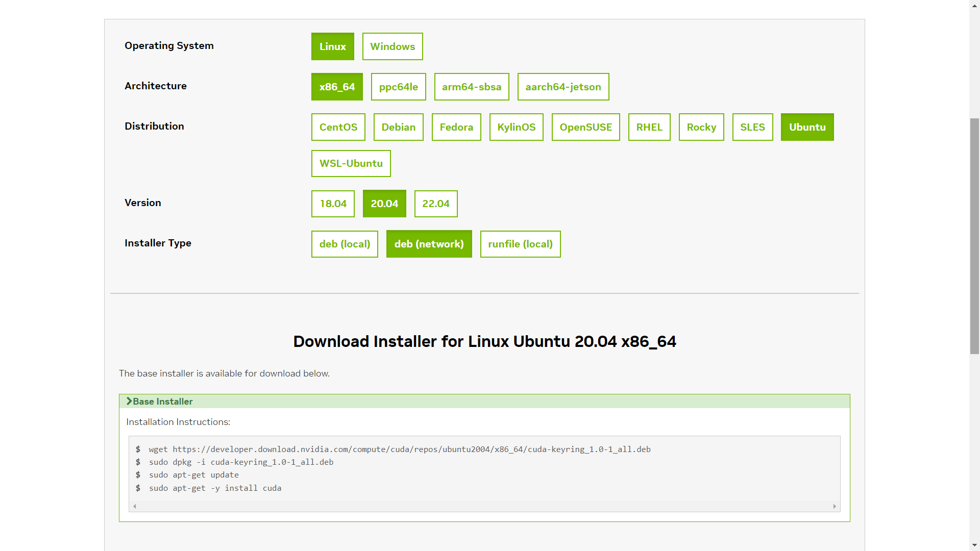Viewport: 980px width, 551px height.
Task: Select Rocky distribution
Action: click(x=701, y=127)
